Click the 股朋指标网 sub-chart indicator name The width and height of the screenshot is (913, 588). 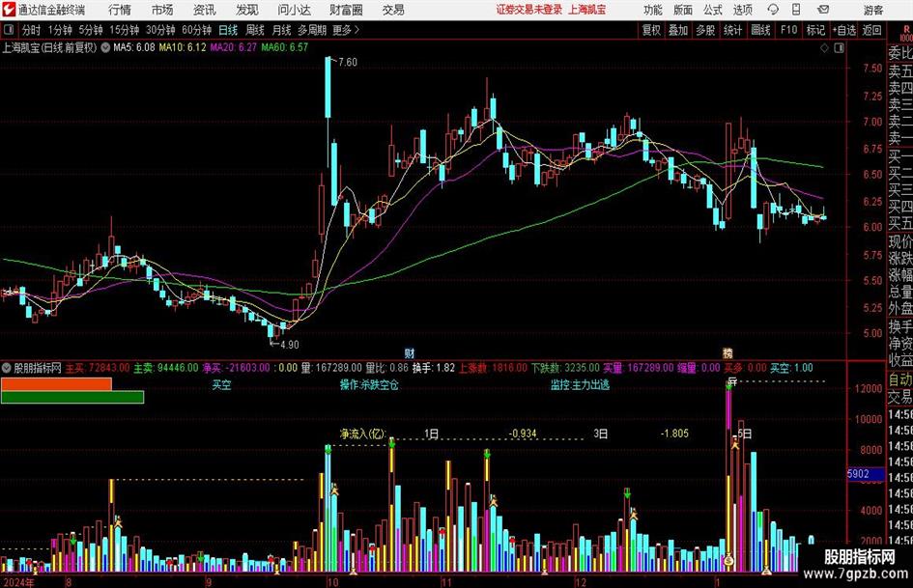[38, 368]
